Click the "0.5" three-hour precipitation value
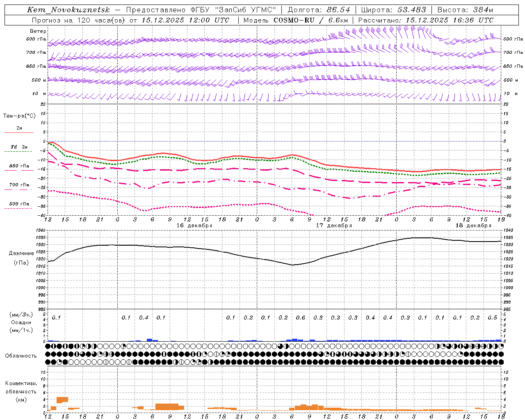This screenshot has width=525, height=420. pyautogui.click(x=493, y=318)
